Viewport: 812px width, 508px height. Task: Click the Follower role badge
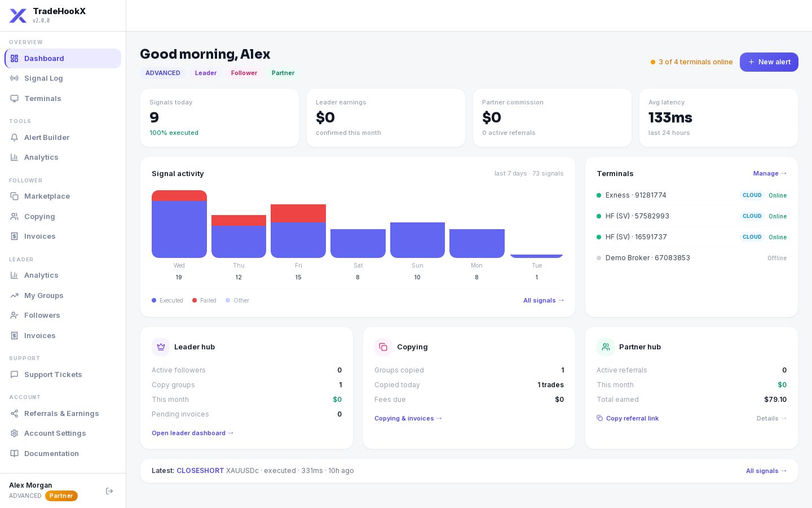(x=244, y=73)
